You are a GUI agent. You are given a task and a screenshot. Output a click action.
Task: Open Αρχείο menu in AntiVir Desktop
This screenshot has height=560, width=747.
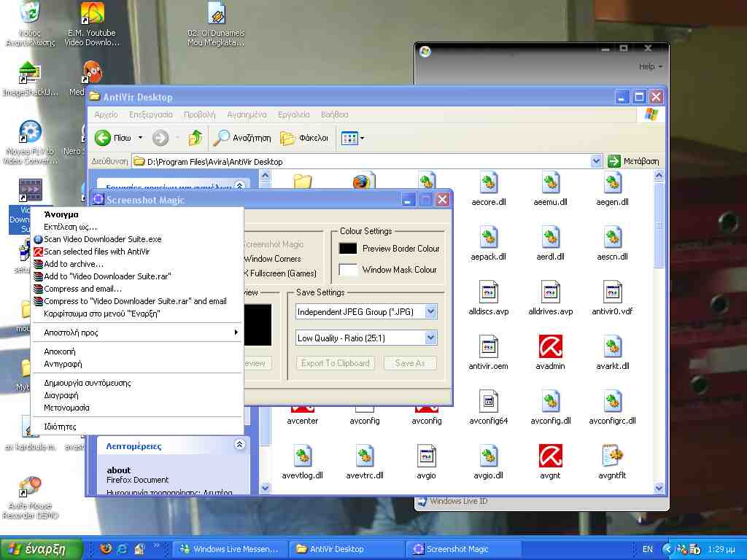click(106, 114)
